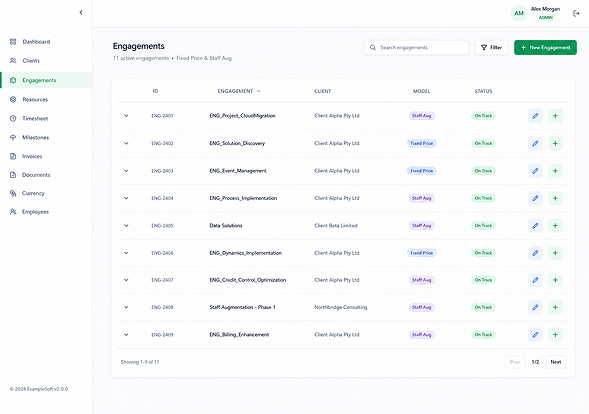Expand the ENG-2405 Data Solutions row
Screen dimensions: 589x414
(126, 225)
